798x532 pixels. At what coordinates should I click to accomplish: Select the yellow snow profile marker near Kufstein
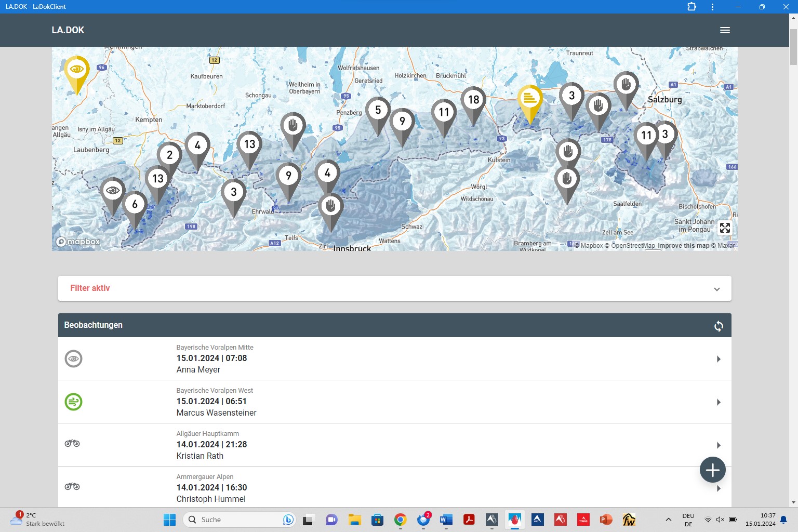530,99
